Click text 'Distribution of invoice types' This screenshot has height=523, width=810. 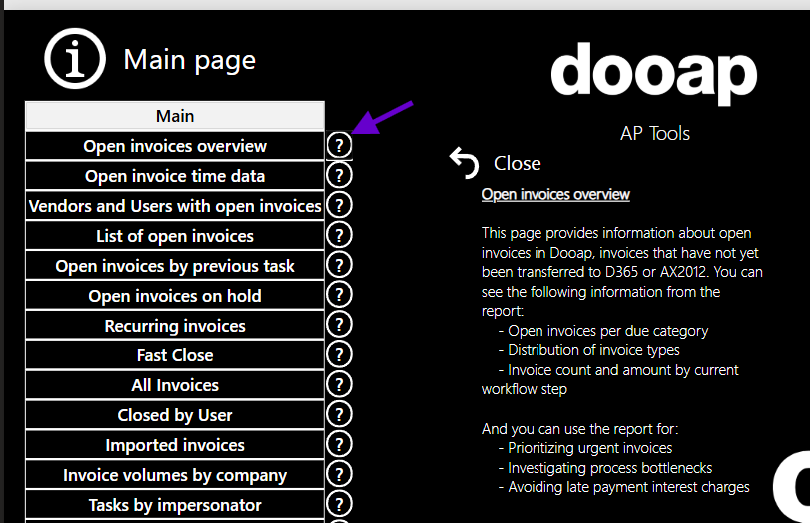(594, 350)
